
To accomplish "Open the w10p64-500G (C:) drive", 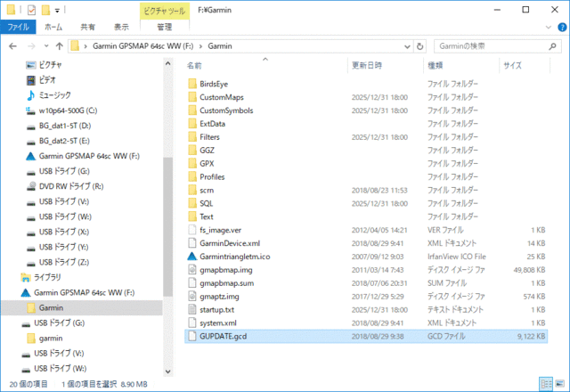I will click(68, 110).
